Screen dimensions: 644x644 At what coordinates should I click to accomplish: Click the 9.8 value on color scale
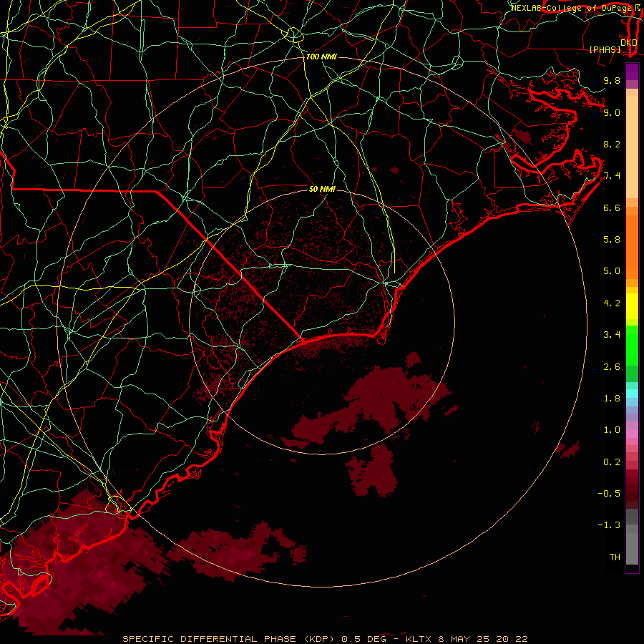tap(612, 80)
